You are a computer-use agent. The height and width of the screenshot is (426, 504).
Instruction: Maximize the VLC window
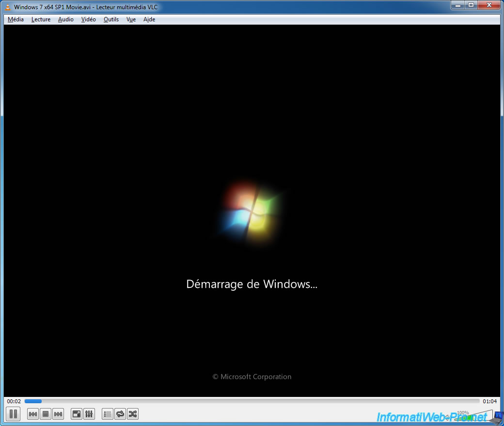pos(471,5)
